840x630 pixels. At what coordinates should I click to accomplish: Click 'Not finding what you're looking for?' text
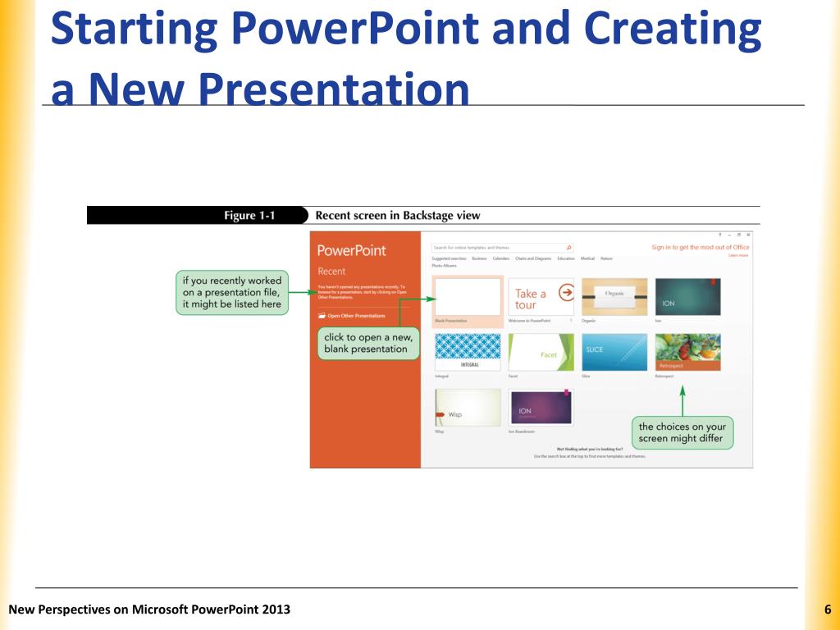pyautogui.click(x=589, y=449)
